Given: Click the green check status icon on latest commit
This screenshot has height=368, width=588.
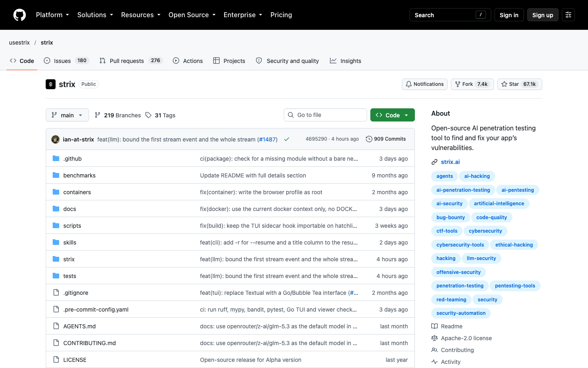Looking at the screenshot, I should pos(287,139).
